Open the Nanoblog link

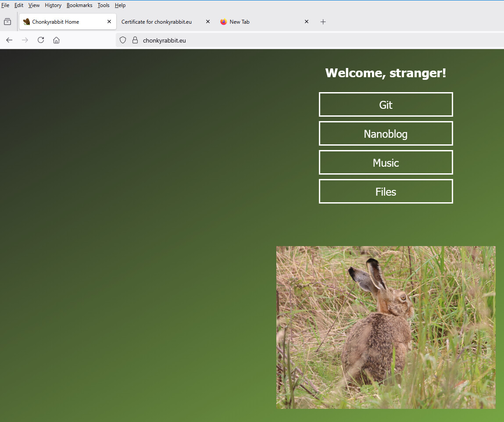pos(386,134)
